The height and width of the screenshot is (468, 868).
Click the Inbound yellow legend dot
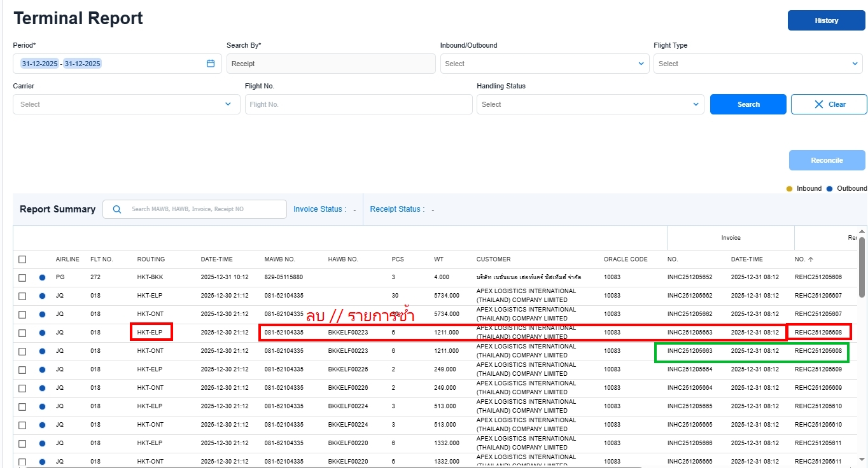coord(790,189)
